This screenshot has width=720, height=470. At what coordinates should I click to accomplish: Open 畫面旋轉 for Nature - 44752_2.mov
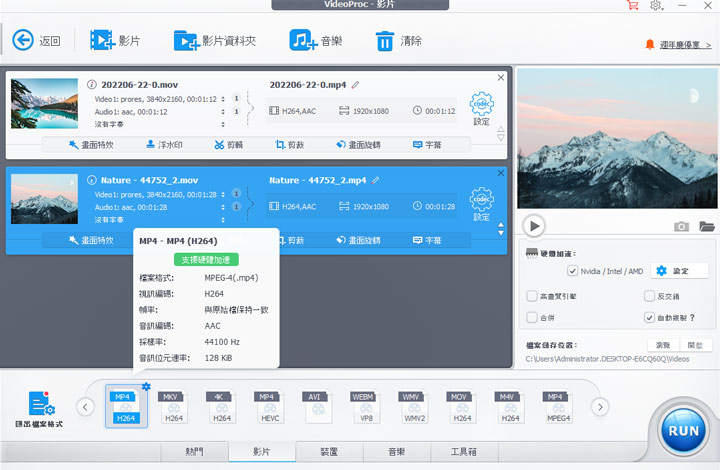point(358,240)
